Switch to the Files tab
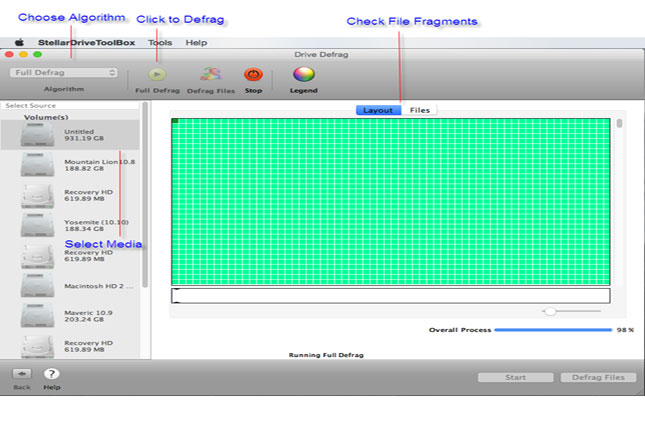This screenshot has width=645, height=421. click(x=420, y=110)
